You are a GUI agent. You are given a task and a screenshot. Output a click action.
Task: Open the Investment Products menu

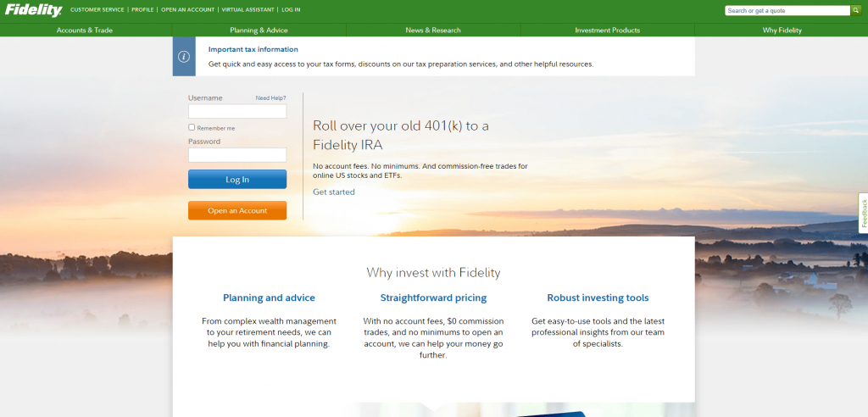click(607, 30)
